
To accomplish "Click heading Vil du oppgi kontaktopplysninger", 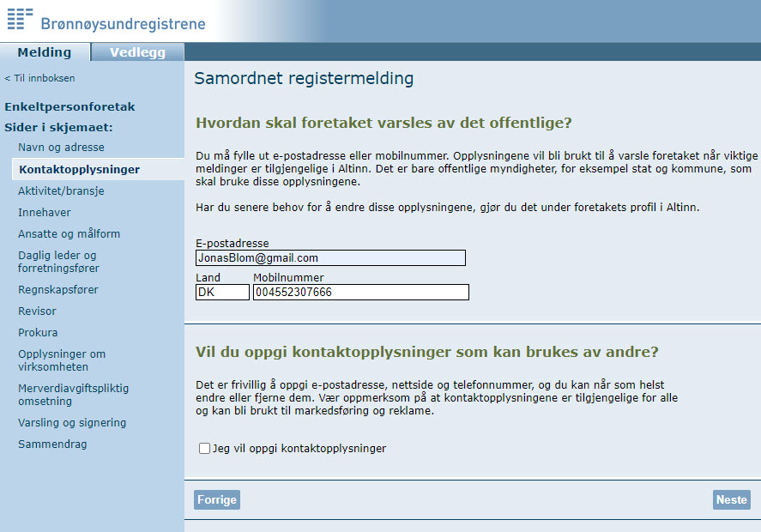I will 427,352.
